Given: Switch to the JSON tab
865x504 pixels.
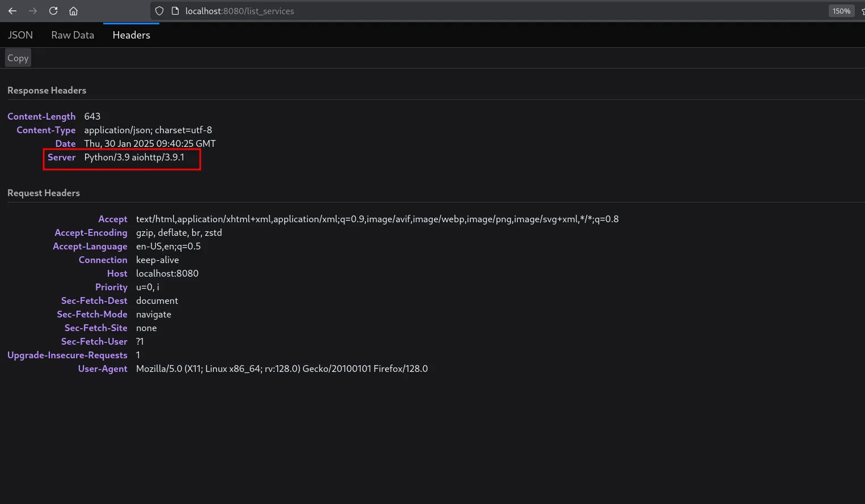Looking at the screenshot, I should click(x=20, y=35).
